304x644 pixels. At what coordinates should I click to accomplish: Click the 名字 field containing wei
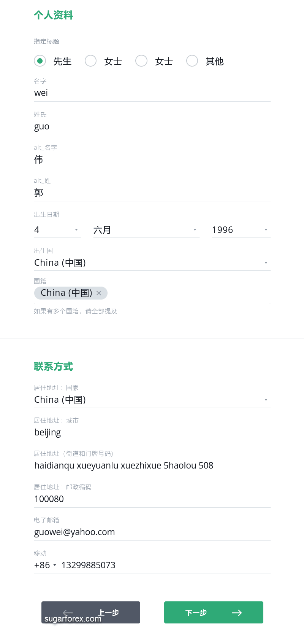pyautogui.click(x=152, y=93)
